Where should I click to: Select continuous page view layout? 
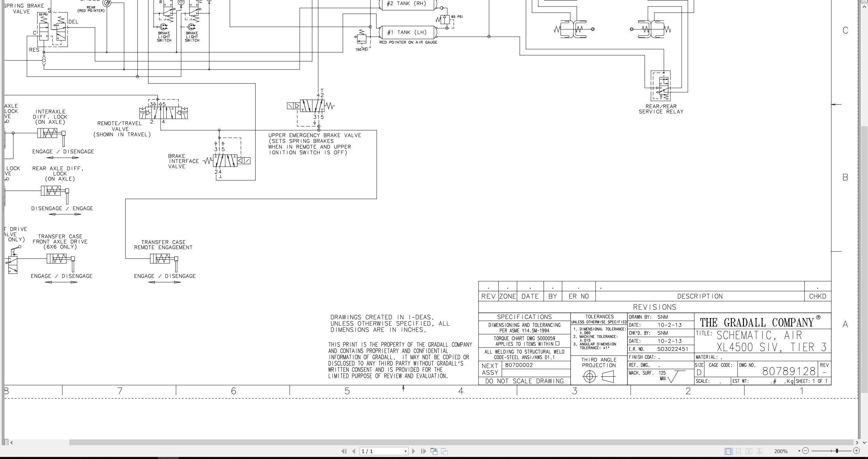[738, 451]
